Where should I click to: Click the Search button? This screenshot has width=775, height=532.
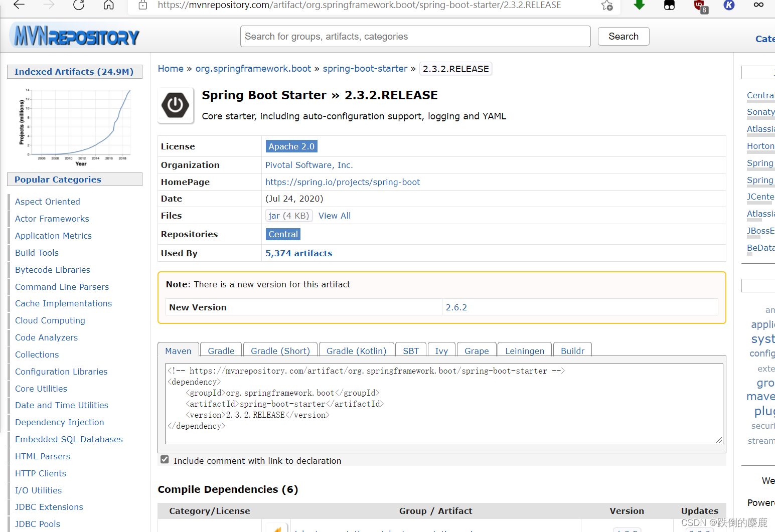click(624, 36)
